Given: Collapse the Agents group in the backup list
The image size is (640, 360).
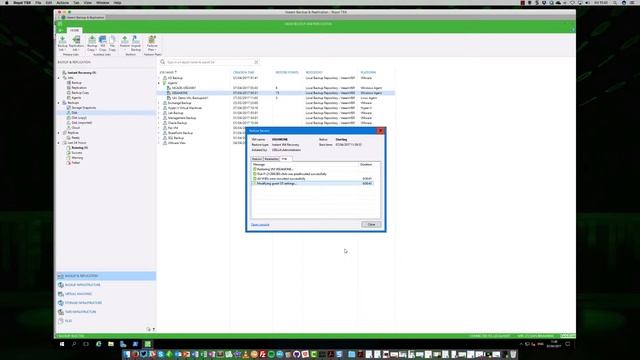Looking at the screenshot, I should point(159,83).
